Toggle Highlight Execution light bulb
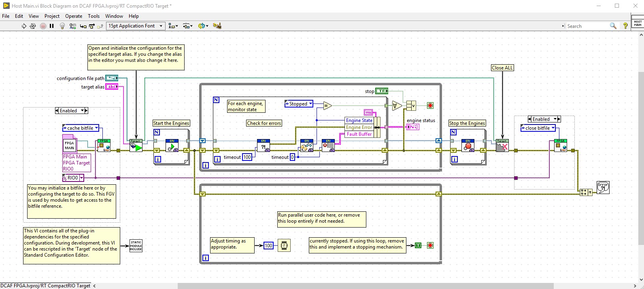644x289 pixels. (x=62, y=26)
